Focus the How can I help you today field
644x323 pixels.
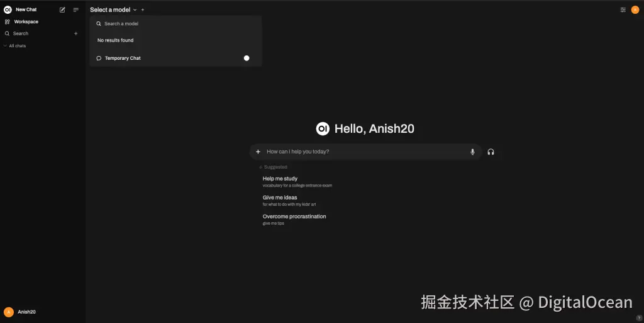(365, 152)
